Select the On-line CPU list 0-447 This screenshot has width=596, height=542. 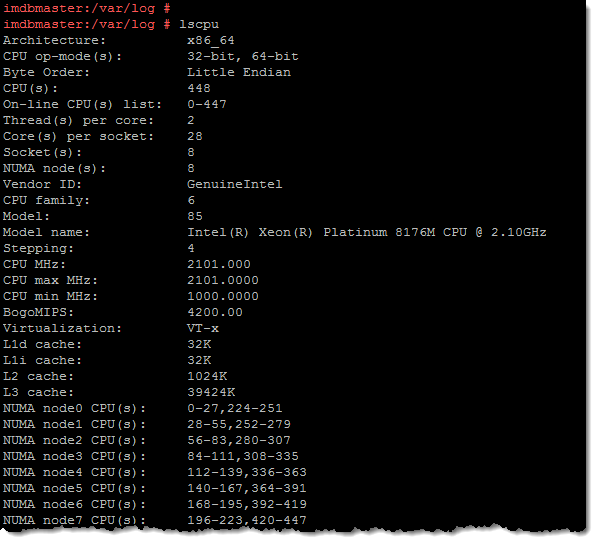[207, 104]
